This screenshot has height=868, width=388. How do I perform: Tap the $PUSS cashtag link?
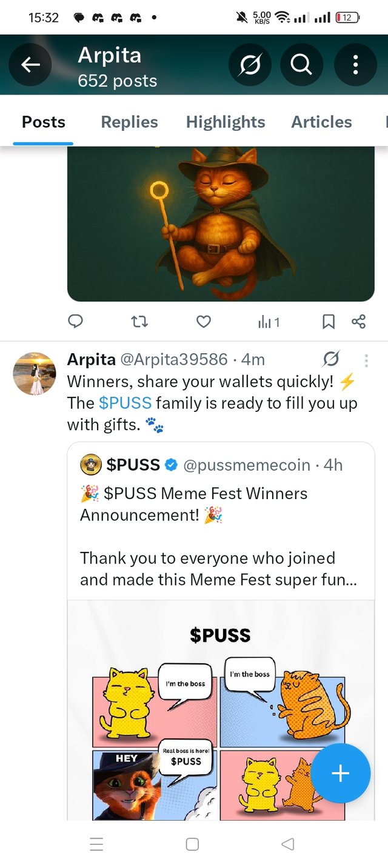pos(125,403)
